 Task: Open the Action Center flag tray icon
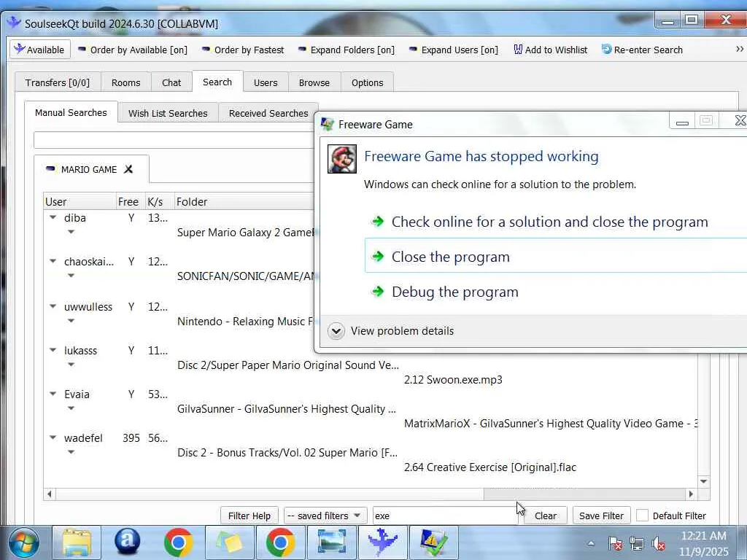point(615,543)
